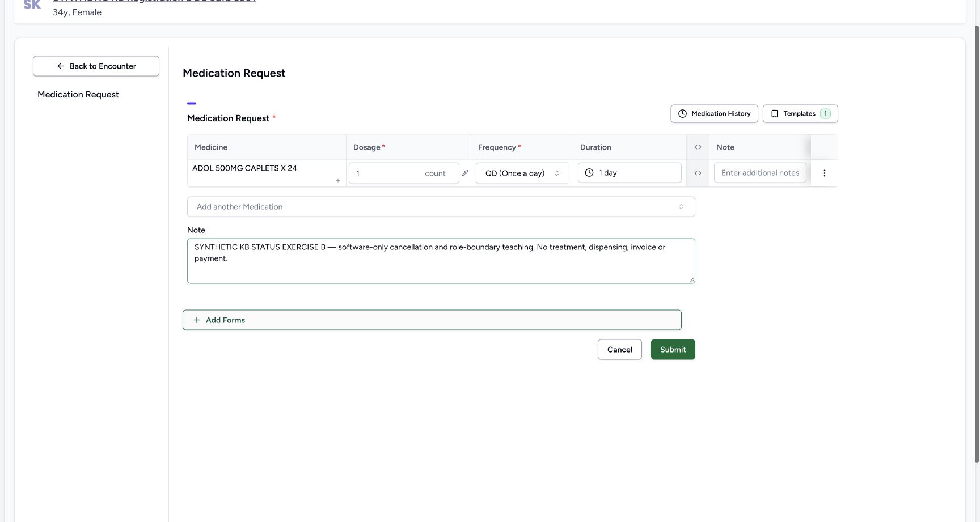Select Medication Request in the sidebar
Screen dimensions: 980x522
point(78,95)
